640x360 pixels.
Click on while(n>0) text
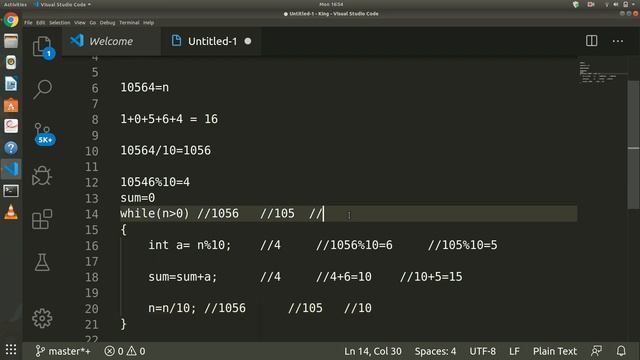coord(155,213)
